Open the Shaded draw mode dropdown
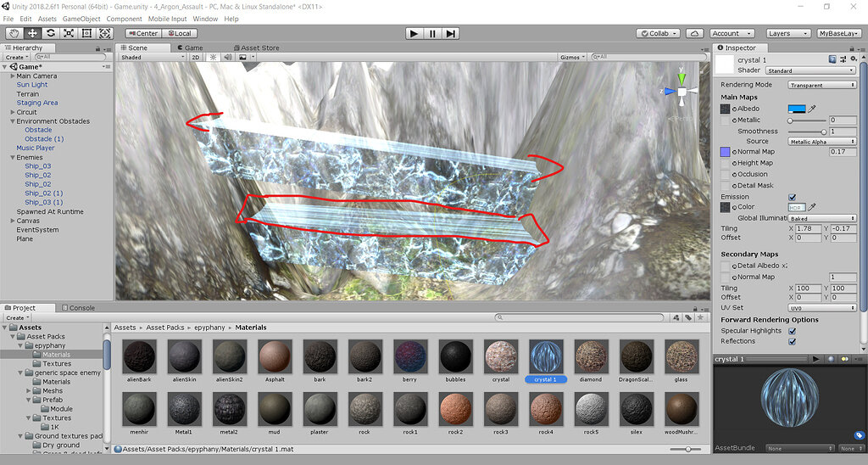The height and width of the screenshot is (465, 868). click(x=153, y=57)
